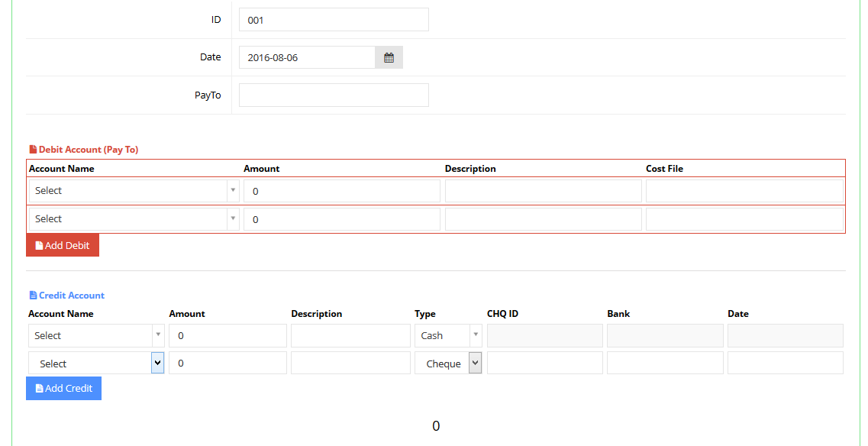
Task: Open the calendar date picker icon
Action: tap(389, 57)
